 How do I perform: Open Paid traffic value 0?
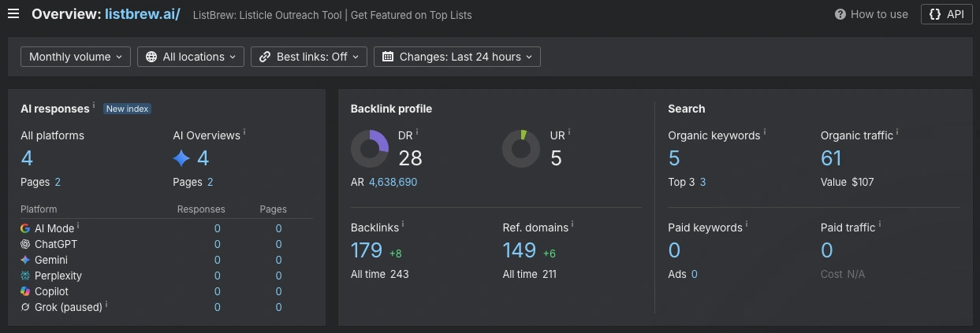coord(827,251)
